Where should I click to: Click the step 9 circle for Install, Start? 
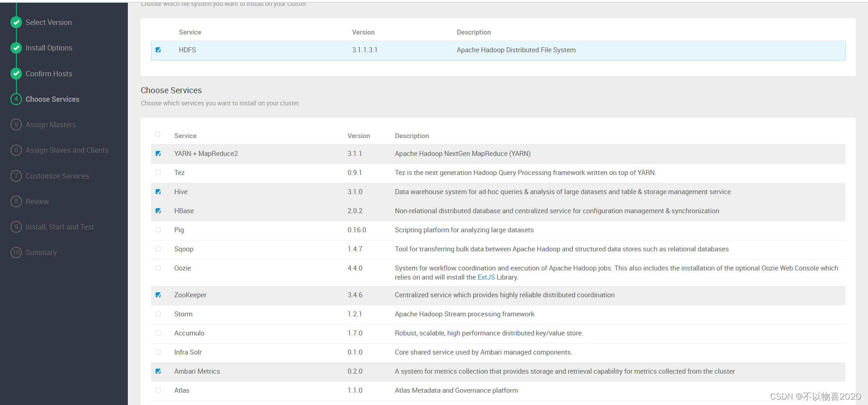(x=16, y=227)
